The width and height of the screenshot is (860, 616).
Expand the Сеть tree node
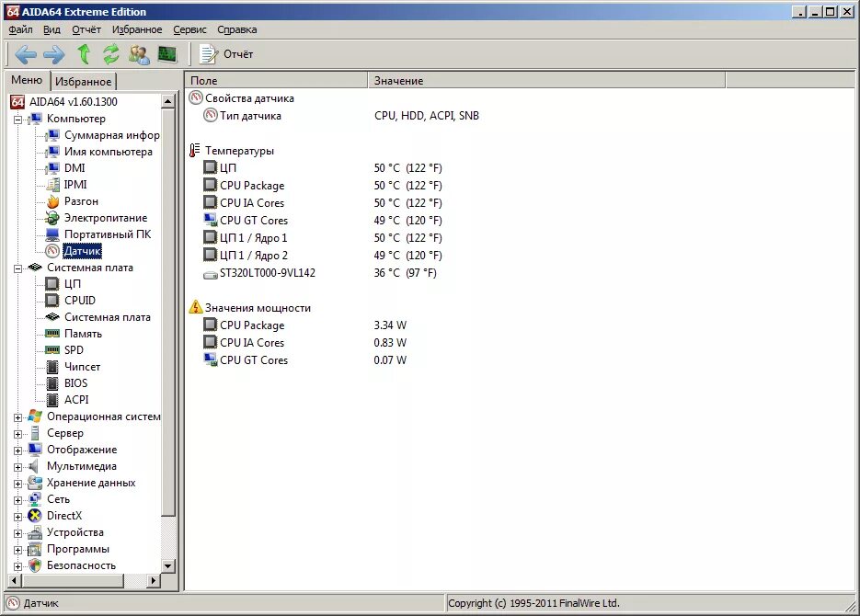pyautogui.click(x=18, y=500)
